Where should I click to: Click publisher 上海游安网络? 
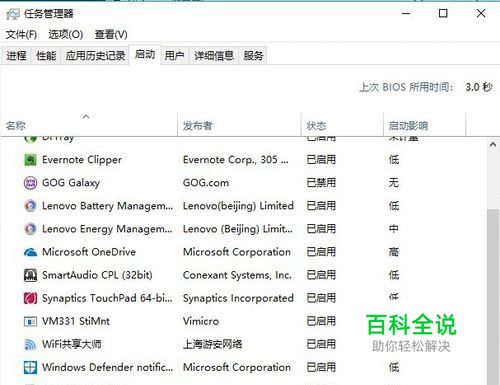213,344
